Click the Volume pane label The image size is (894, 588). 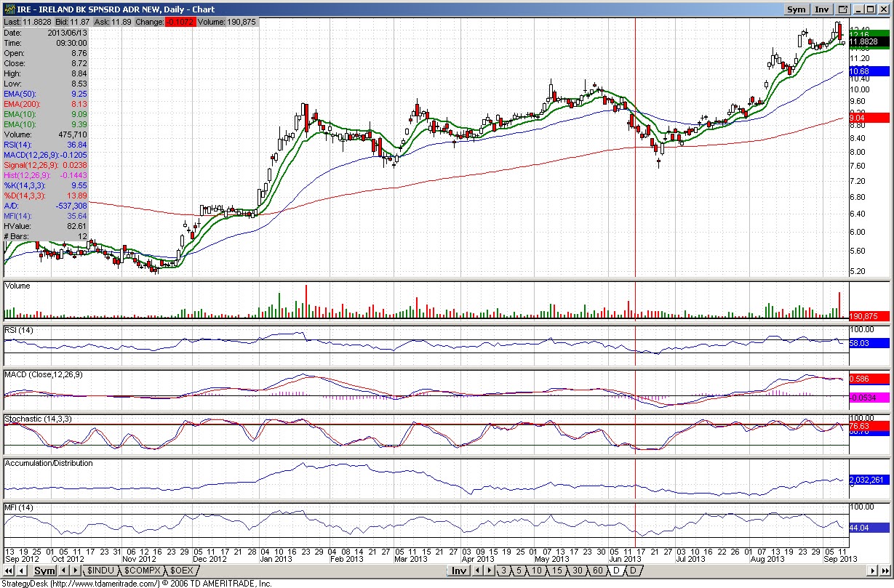[x=18, y=286]
